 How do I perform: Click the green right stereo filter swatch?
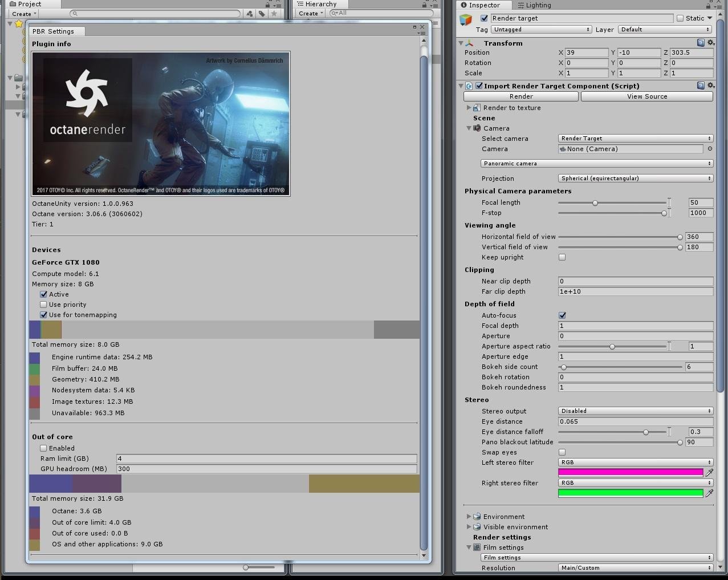[x=631, y=493]
